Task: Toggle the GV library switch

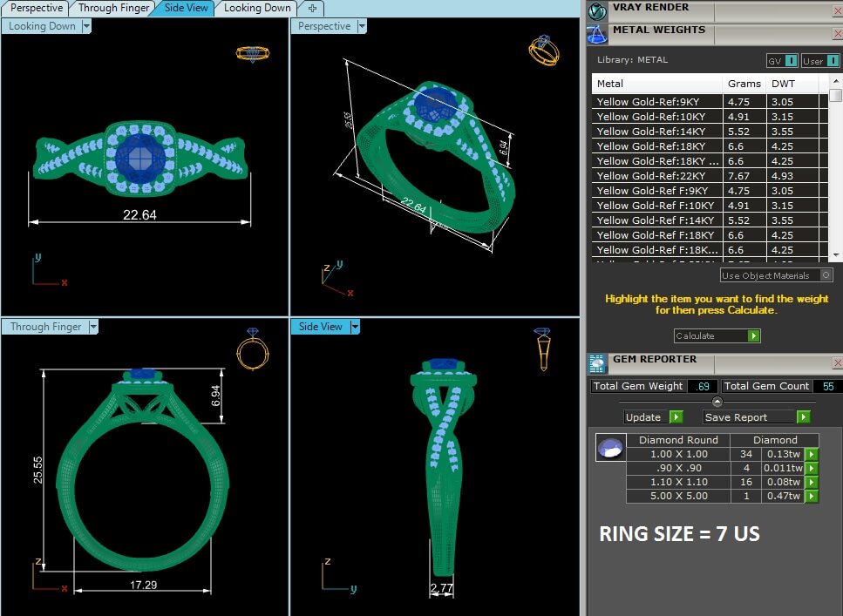Action: coord(791,61)
